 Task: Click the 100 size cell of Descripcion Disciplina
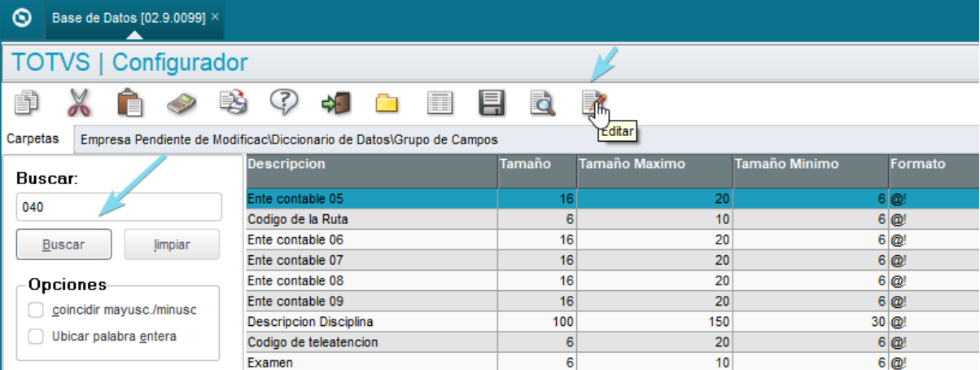pyautogui.click(x=537, y=321)
